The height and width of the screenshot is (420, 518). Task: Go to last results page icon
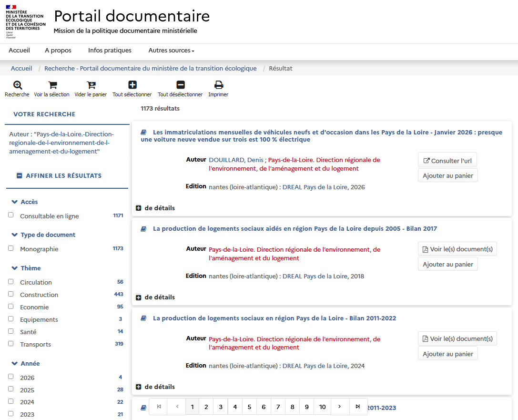click(357, 407)
